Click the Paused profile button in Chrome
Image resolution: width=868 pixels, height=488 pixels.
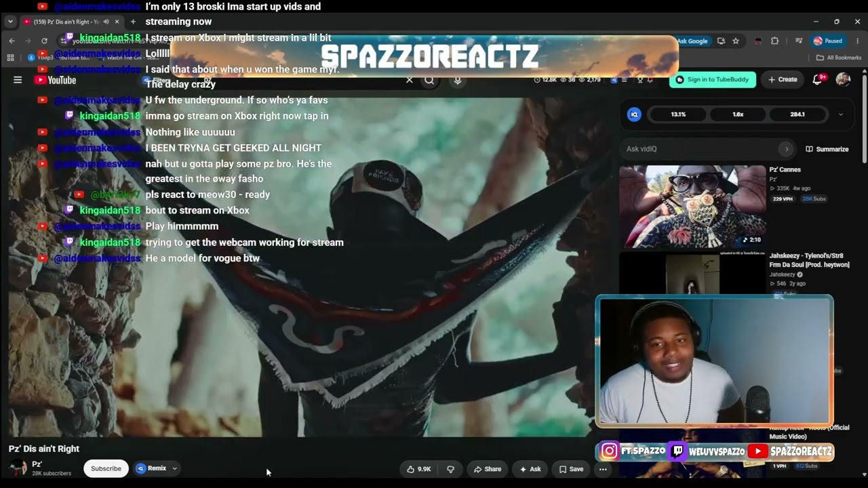tap(827, 41)
